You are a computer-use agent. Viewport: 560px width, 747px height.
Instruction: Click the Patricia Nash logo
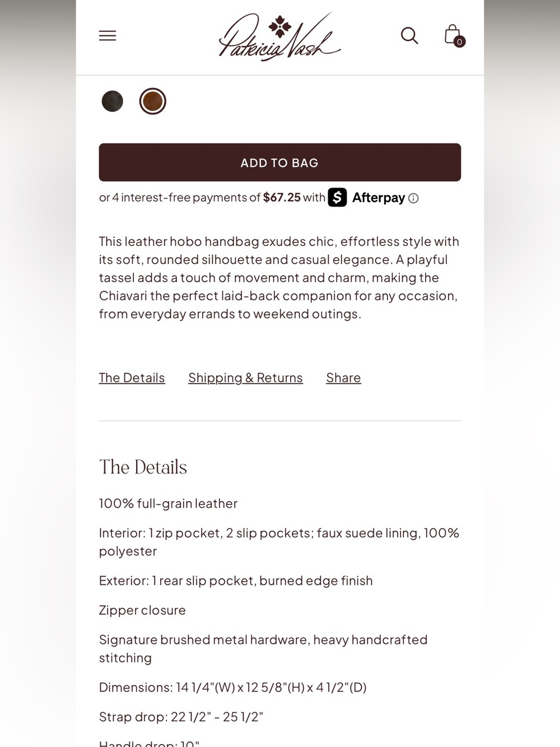click(279, 36)
